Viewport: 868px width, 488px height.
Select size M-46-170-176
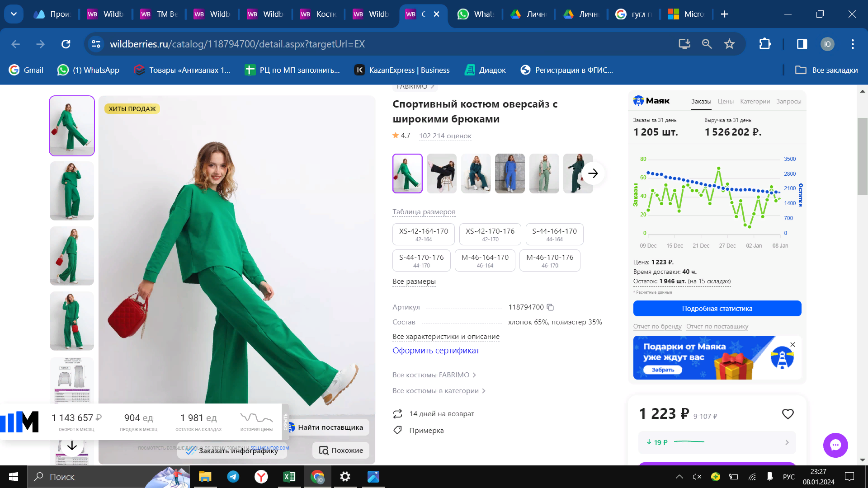tap(549, 260)
